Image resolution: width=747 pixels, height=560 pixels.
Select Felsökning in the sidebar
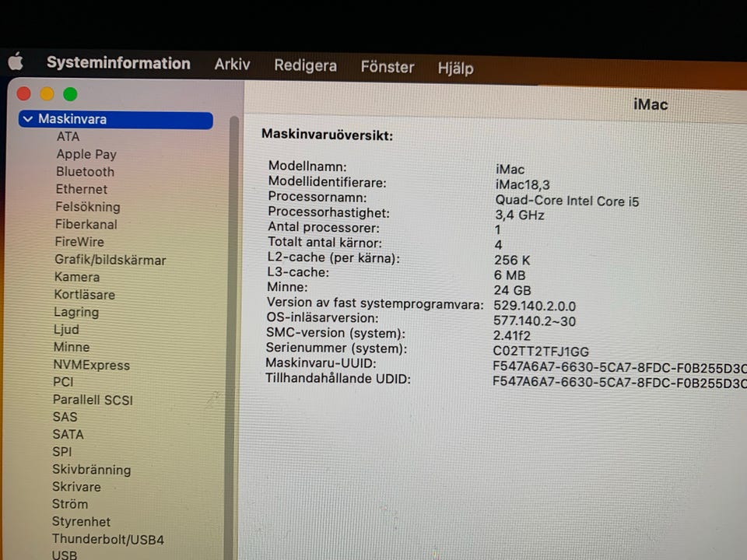(88, 207)
